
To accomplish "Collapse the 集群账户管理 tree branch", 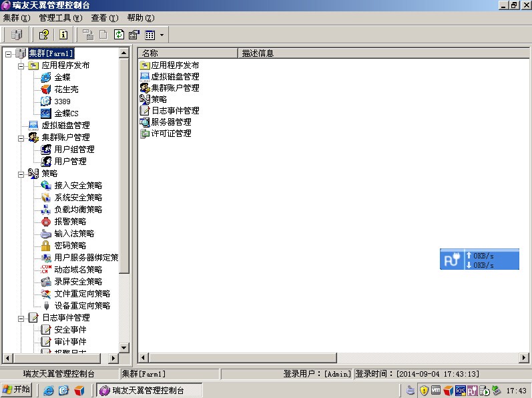I will point(21,138).
